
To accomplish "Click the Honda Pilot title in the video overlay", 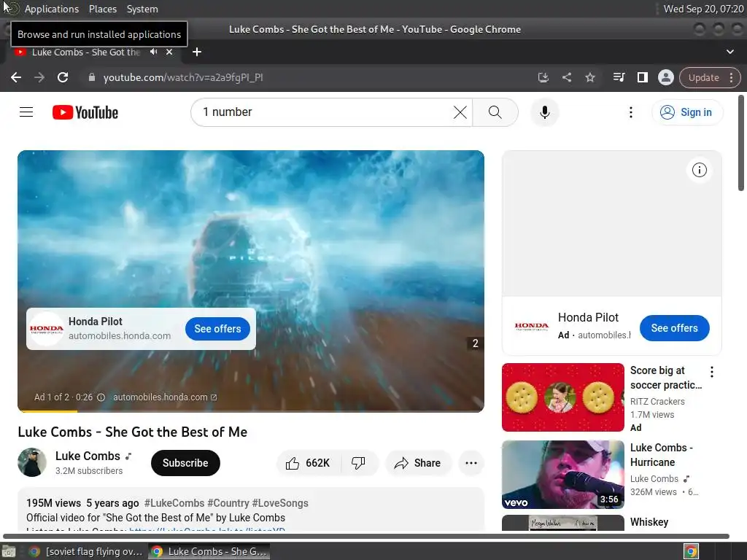I will click(96, 322).
